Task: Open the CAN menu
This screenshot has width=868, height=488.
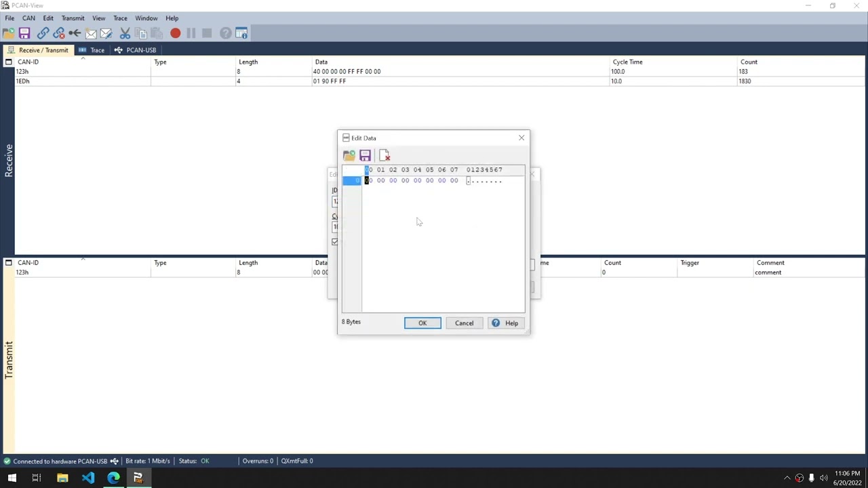Action: [x=28, y=18]
